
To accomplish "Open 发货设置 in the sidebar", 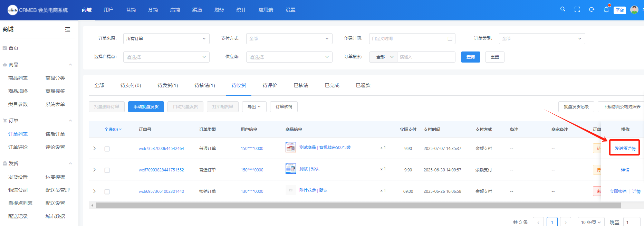I will (18, 177).
